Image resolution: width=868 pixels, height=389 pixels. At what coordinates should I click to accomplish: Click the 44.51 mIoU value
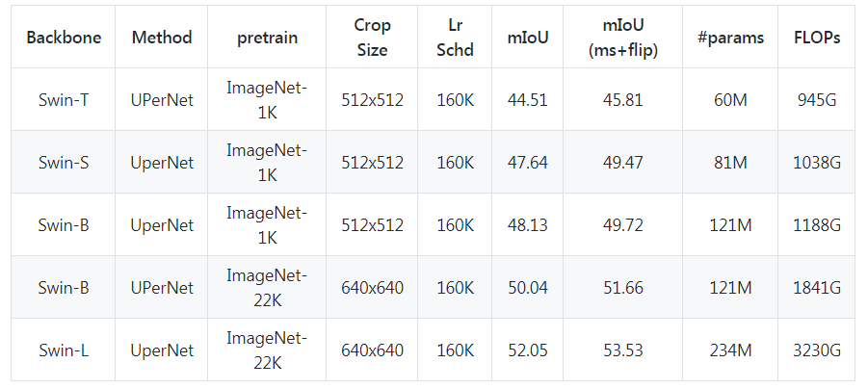pos(527,100)
